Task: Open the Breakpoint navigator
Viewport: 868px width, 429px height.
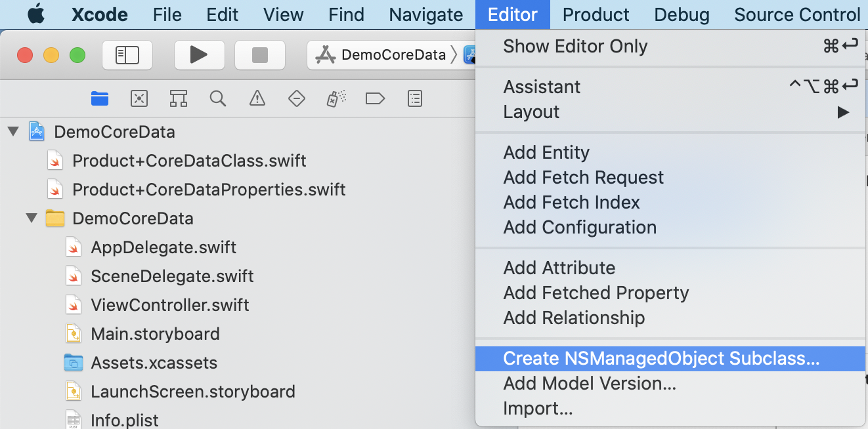Action: 375,99
